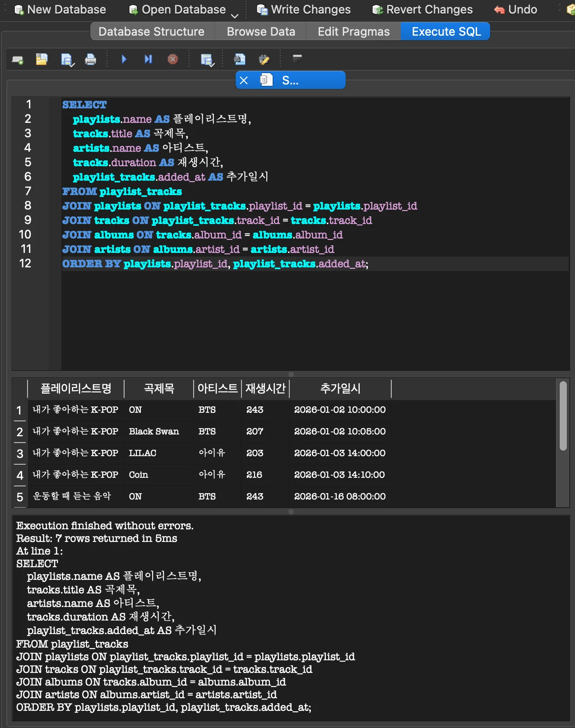Open a new SQL editor tab
The image size is (575, 728).
18,59
